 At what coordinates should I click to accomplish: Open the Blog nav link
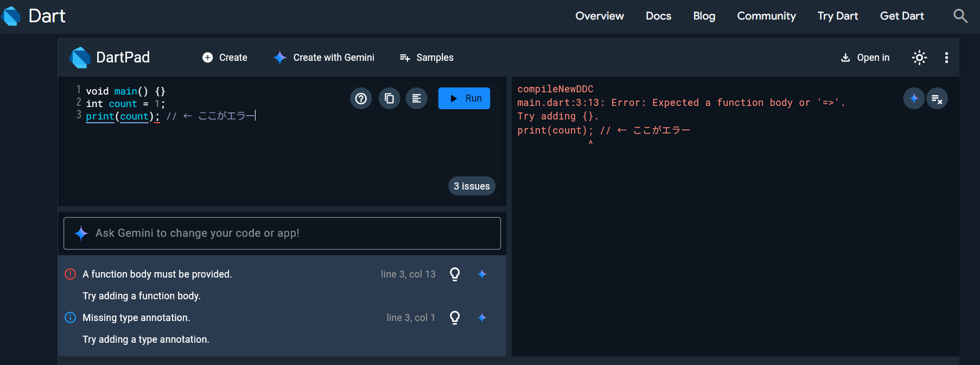click(704, 16)
